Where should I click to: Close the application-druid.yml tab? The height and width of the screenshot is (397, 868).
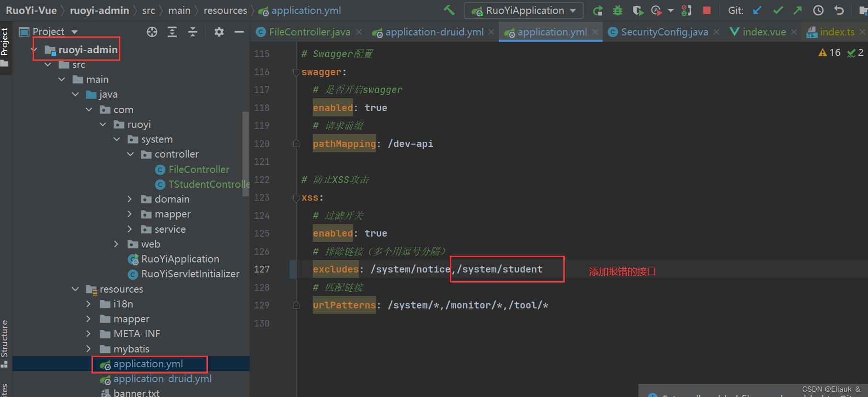(x=491, y=32)
